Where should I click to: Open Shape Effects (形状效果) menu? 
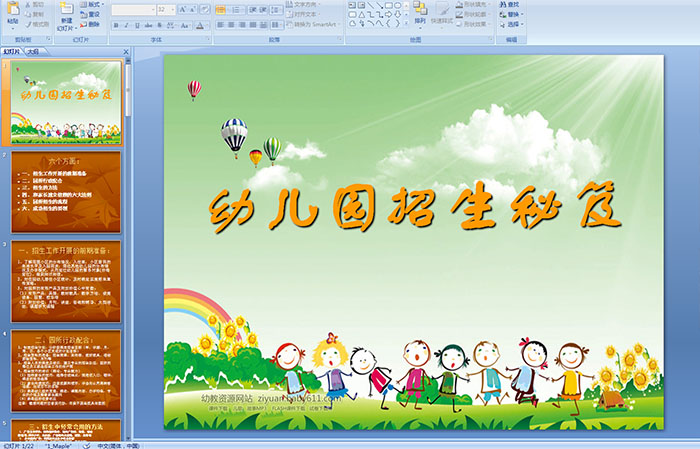pyautogui.click(x=473, y=24)
